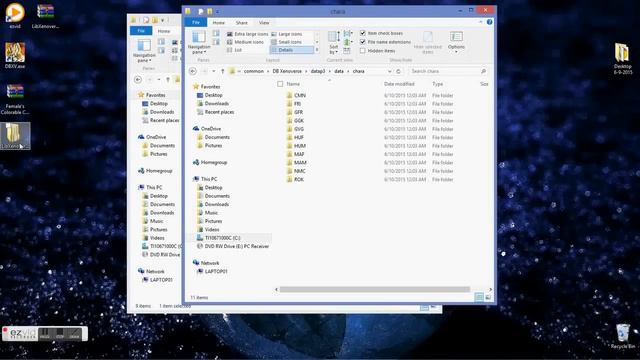Toggle File name extensions checkbox
640x360 pixels.
[363, 42]
